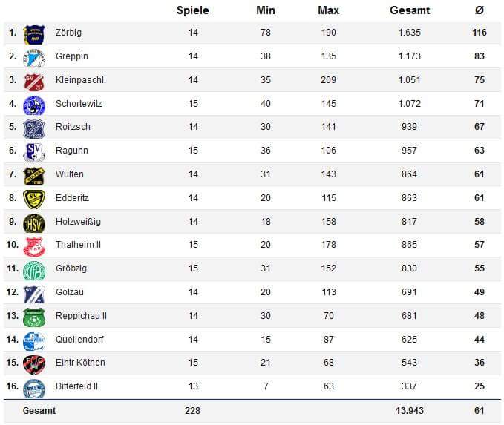Click the Gesamt column header

[410, 10]
